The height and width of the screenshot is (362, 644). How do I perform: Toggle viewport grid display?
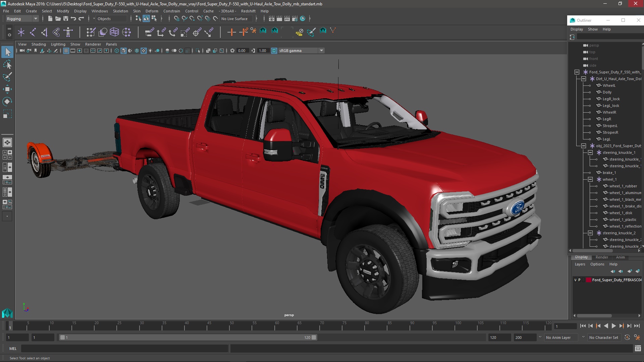(x=66, y=51)
